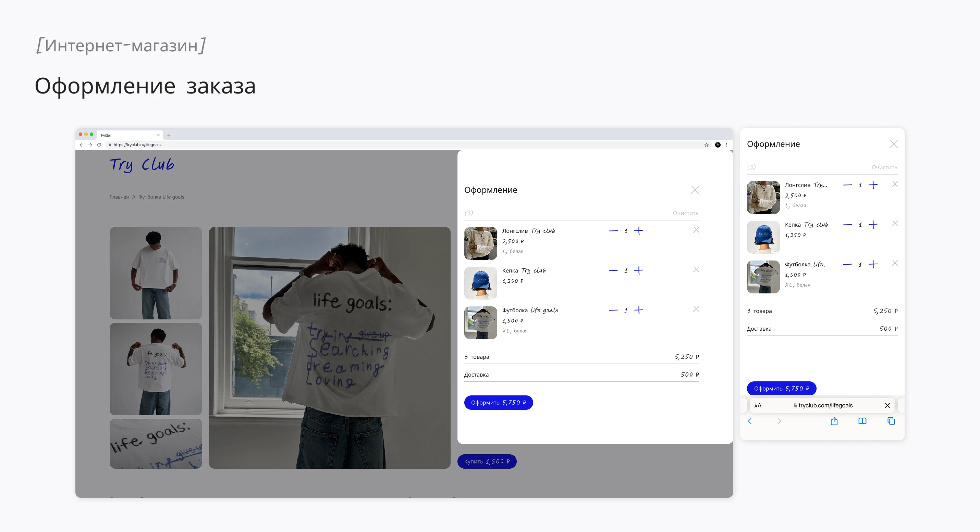Remove Кепка item in mobile cart
The height and width of the screenshot is (532, 980).
[x=895, y=224]
